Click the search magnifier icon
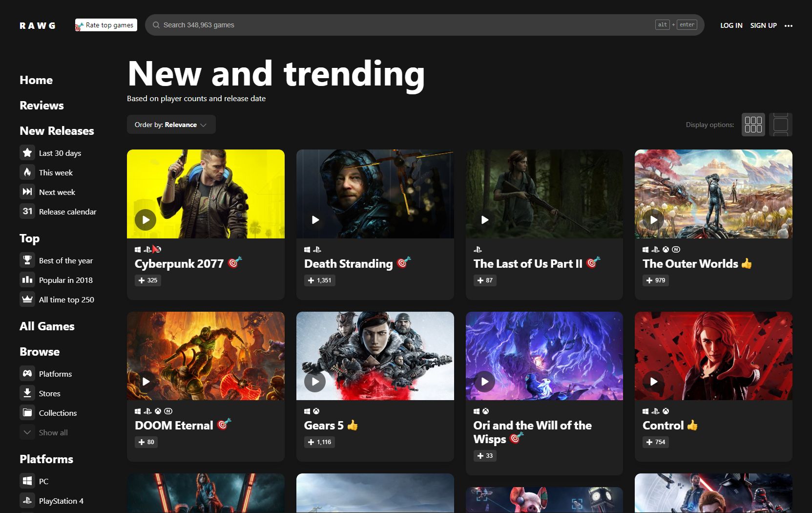Screen dimensions: 812x513 coord(156,25)
